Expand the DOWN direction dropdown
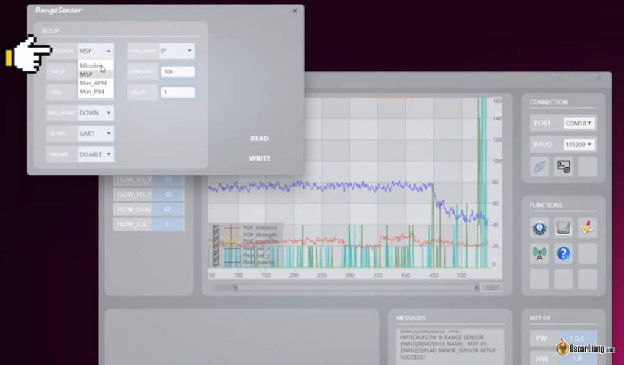 click(96, 113)
